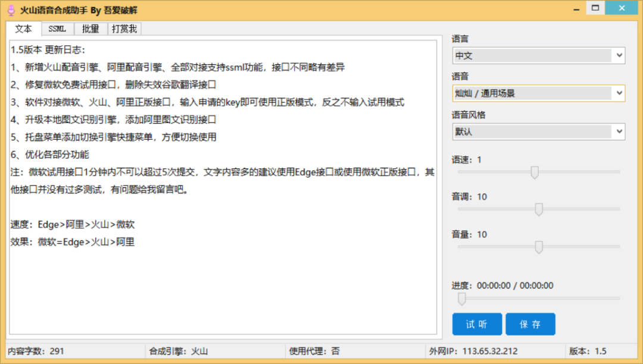The height and width of the screenshot is (364, 643).
Task: Expand the 语音风格 dropdown showing 默认
Action: (538, 131)
